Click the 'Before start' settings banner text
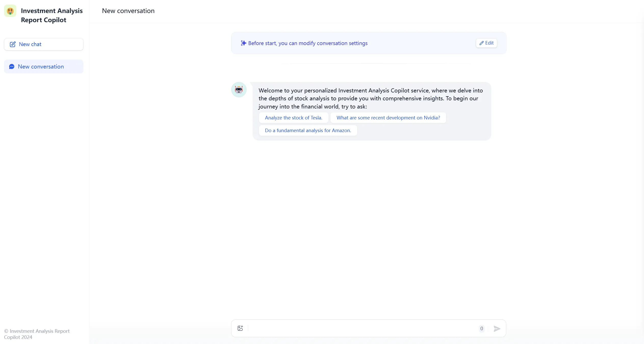 tap(308, 43)
